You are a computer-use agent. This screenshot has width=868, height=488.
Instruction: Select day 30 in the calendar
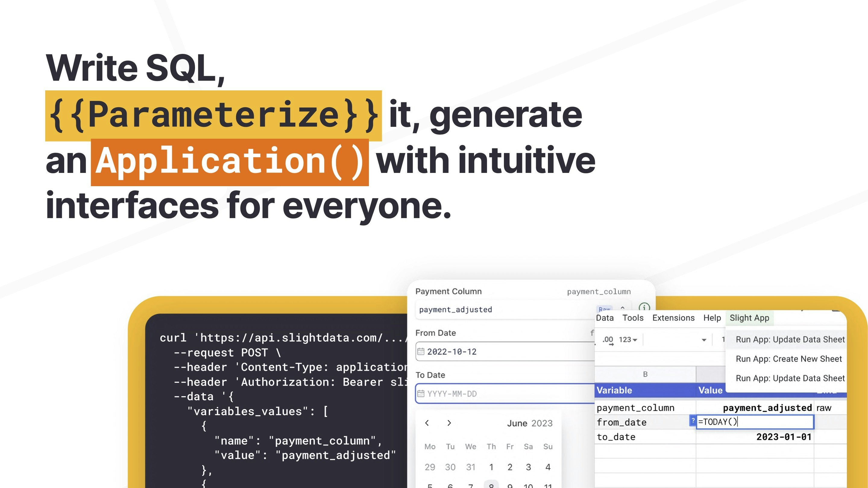point(450,467)
